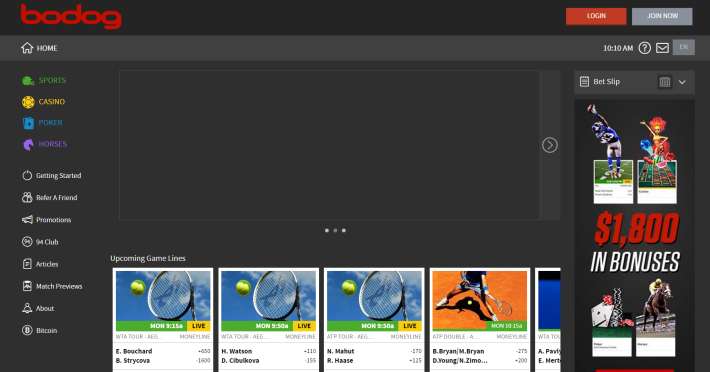Go to HOME in the navigation bar
Viewport: 710px width, 372px height.
click(47, 48)
